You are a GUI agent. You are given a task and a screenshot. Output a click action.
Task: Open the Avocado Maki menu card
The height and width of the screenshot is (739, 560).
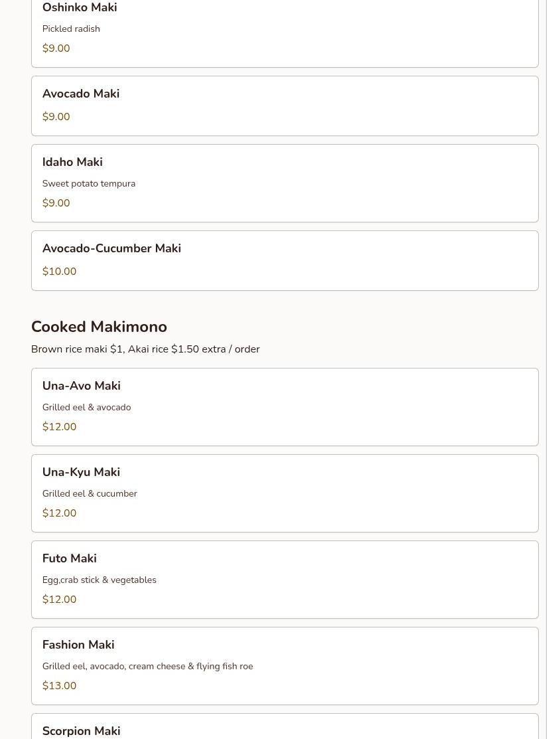point(284,106)
